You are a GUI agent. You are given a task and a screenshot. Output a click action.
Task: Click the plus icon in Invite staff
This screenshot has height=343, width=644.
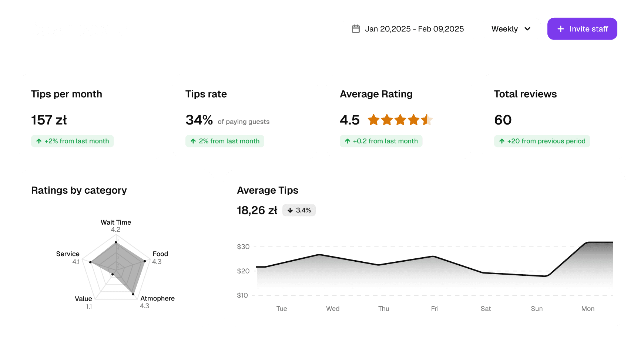coord(561,29)
